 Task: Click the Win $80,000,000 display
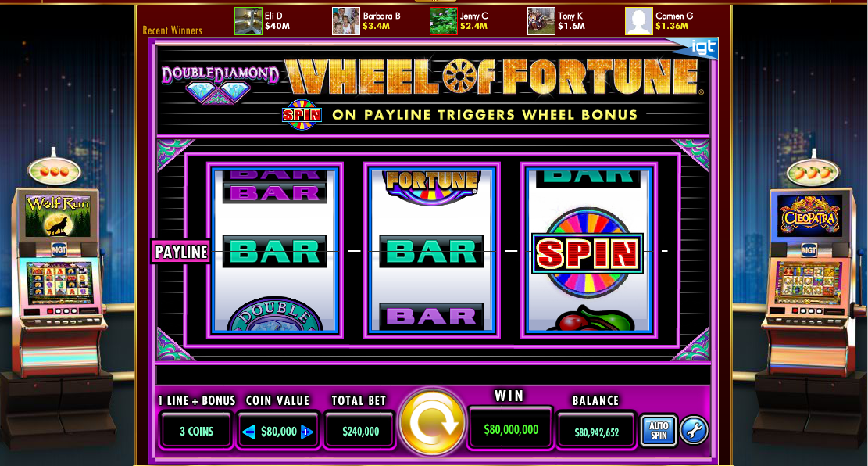(510, 429)
